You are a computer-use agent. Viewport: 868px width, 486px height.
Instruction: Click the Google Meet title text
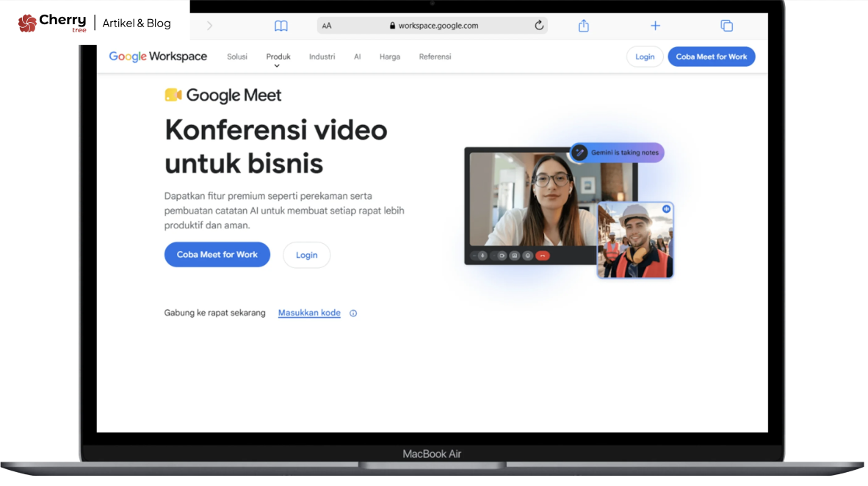pyautogui.click(x=234, y=95)
